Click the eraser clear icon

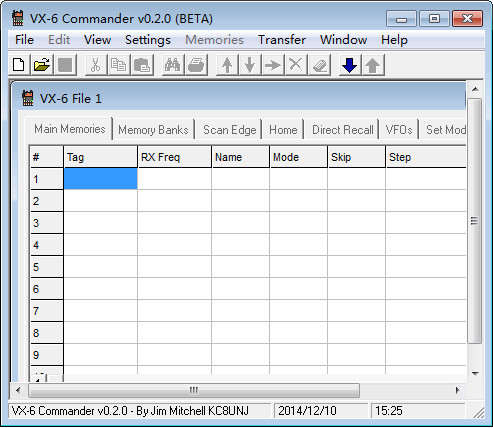tap(319, 65)
